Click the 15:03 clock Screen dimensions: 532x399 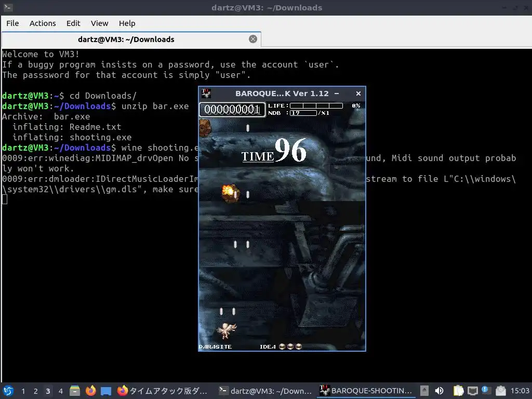click(x=520, y=391)
